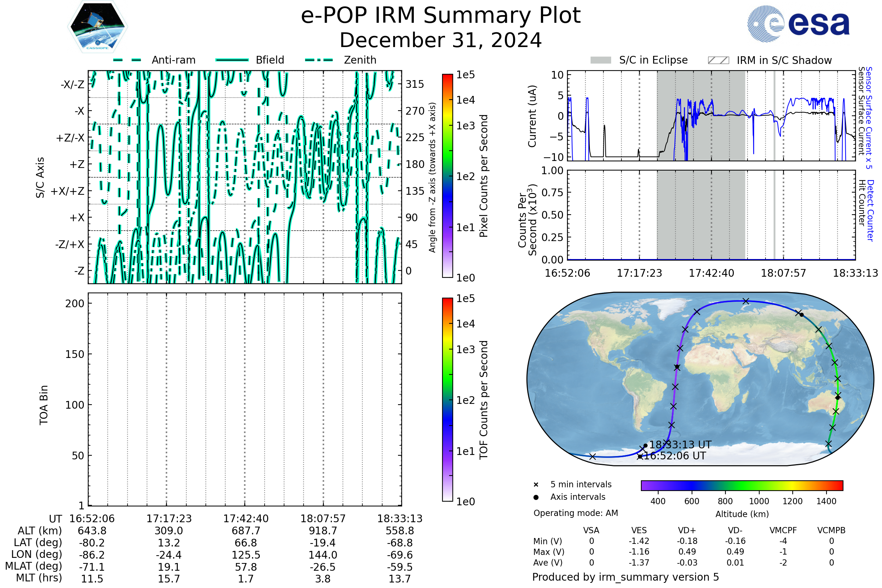Click the Sensor Surface Current x 5 label
The width and height of the screenshot is (882, 588).
(869, 117)
